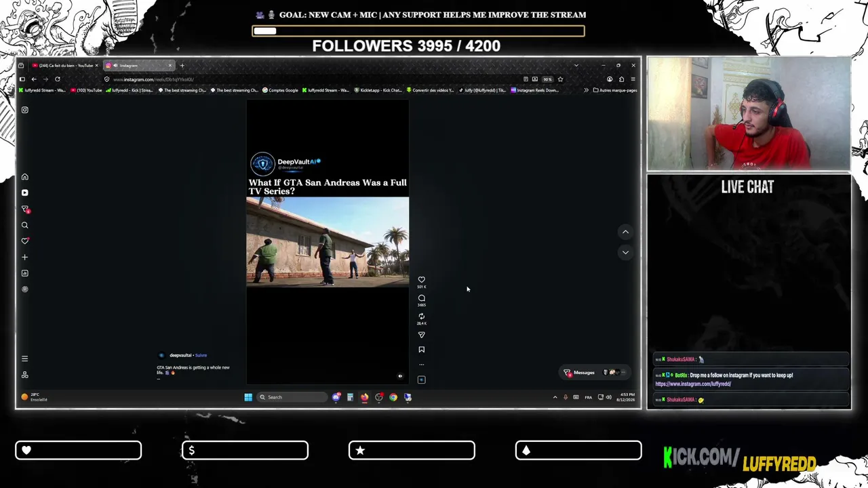Go to the next reel with the down arrow

coord(625,252)
